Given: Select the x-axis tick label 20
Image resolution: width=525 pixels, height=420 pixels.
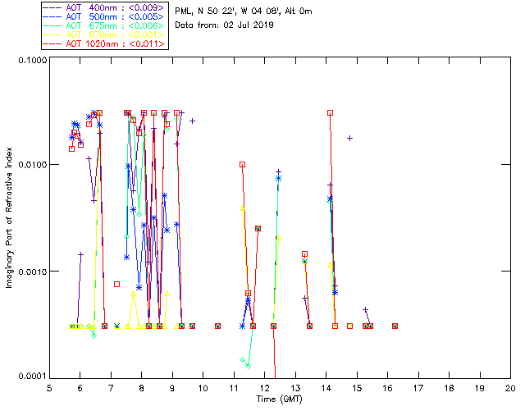Looking at the screenshot, I should (509, 387).
